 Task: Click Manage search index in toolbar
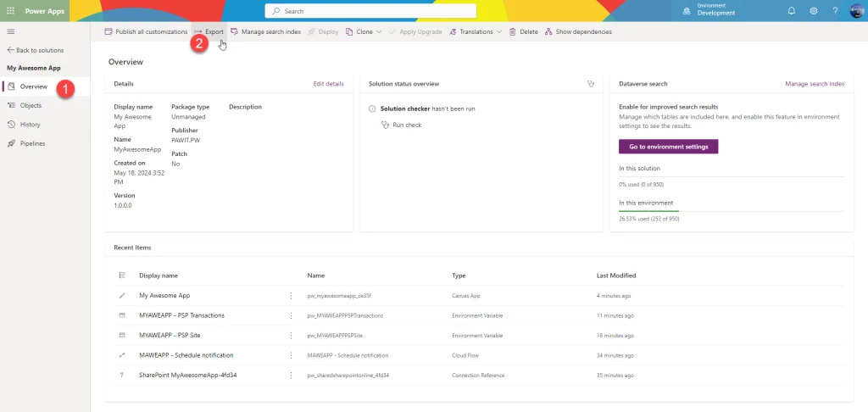[265, 32]
